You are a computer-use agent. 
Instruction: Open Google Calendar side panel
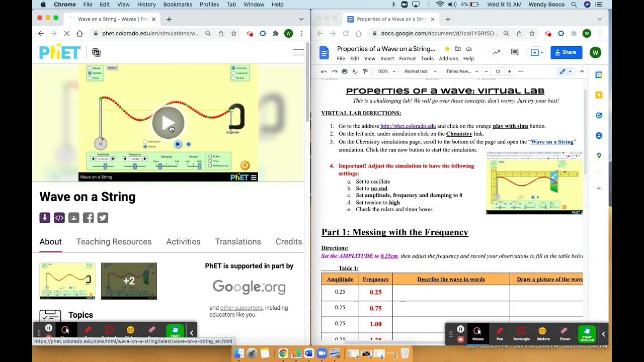(599, 75)
